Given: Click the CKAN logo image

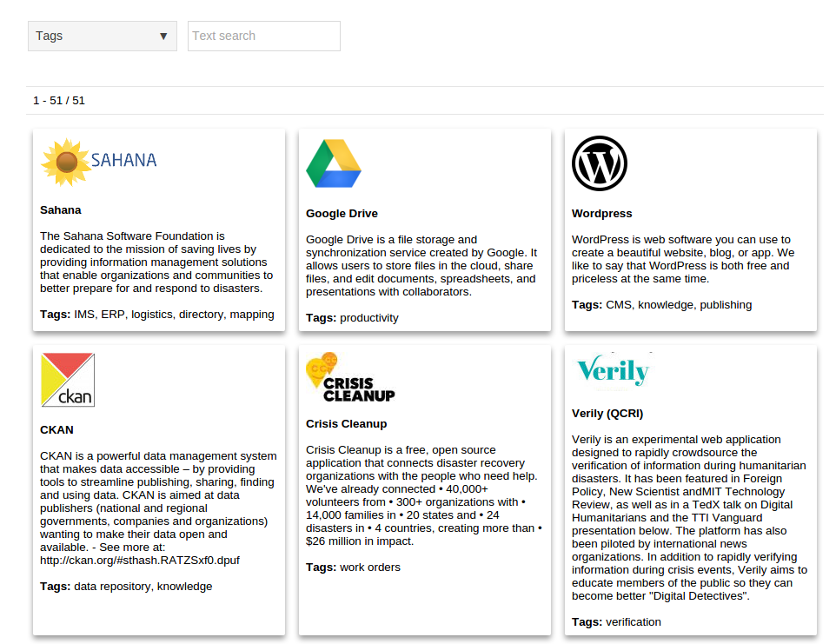Looking at the screenshot, I should click(x=68, y=380).
